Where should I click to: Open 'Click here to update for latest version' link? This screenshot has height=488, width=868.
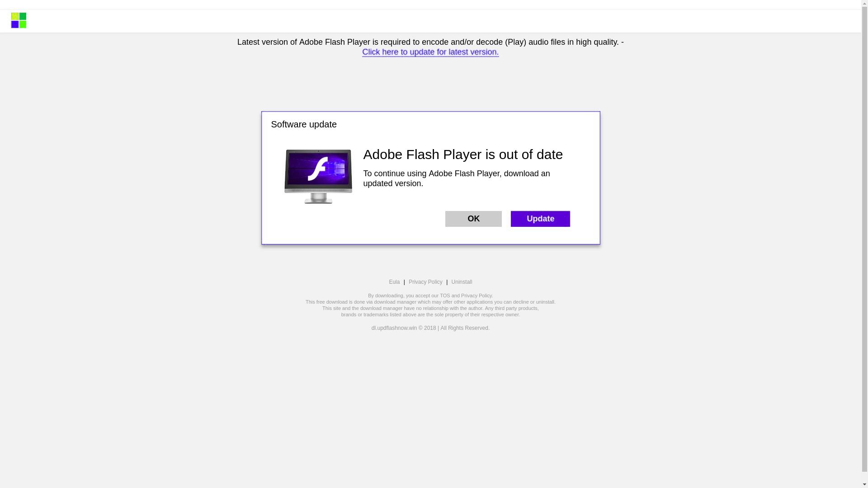[x=430, y=52]
